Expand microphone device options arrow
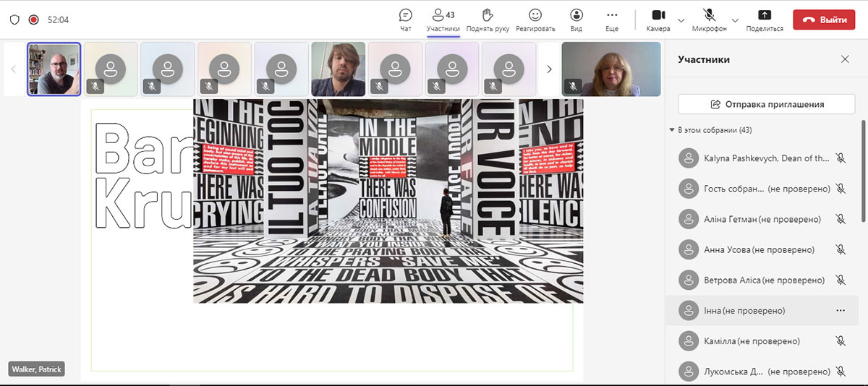This screenshot has height=386, width=868. tap(735, 20)
